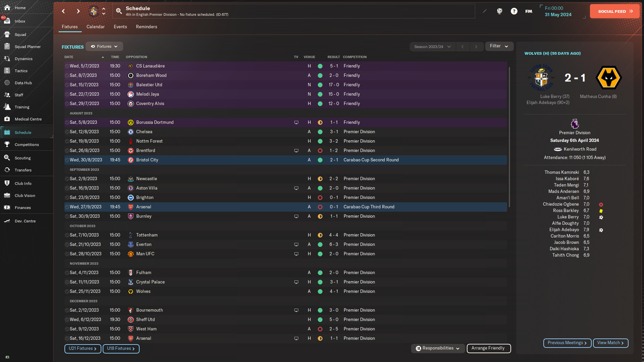This screenshot has width=644, height=362.
Task: Click the View Match button
Action: (x=611, y=343)
